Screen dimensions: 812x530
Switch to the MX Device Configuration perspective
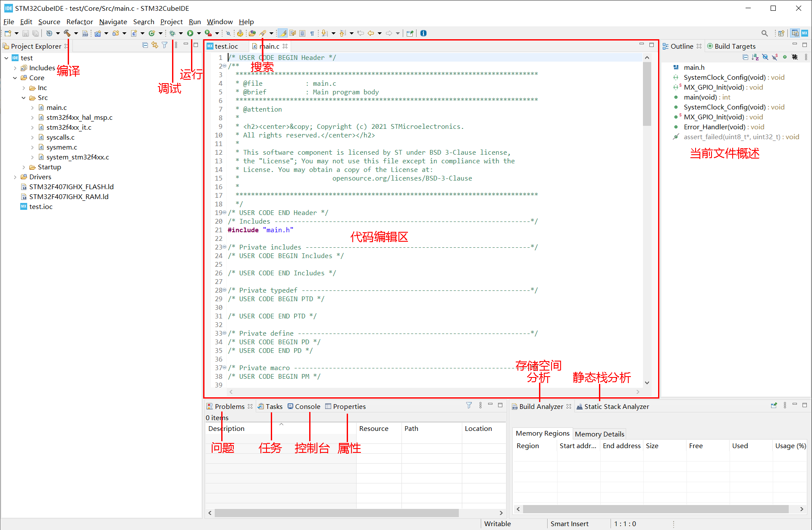click(805, 33)
